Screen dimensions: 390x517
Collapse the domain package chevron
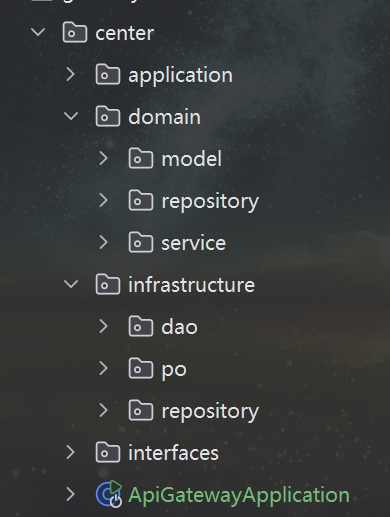71,116
